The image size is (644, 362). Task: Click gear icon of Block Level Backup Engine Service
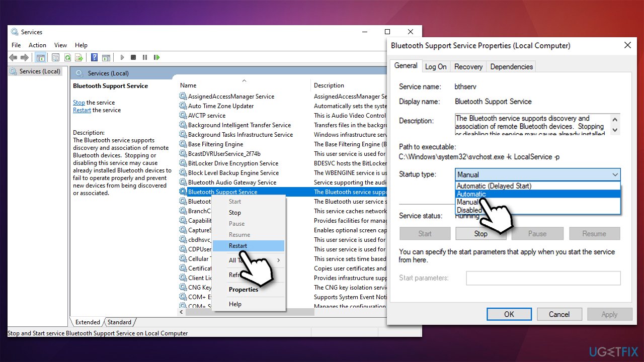[183, 172]
